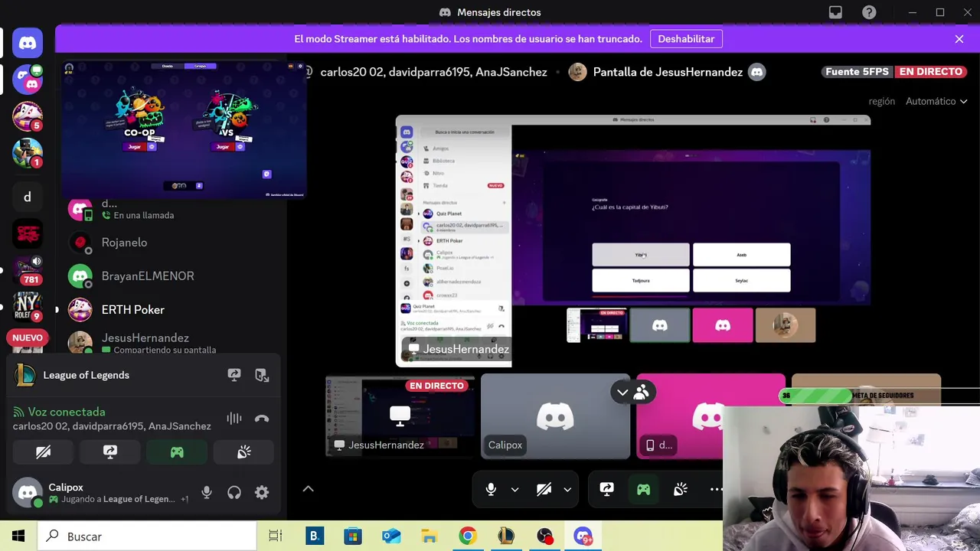
Task: Open Windows Task View button
Action: point(276,536)
